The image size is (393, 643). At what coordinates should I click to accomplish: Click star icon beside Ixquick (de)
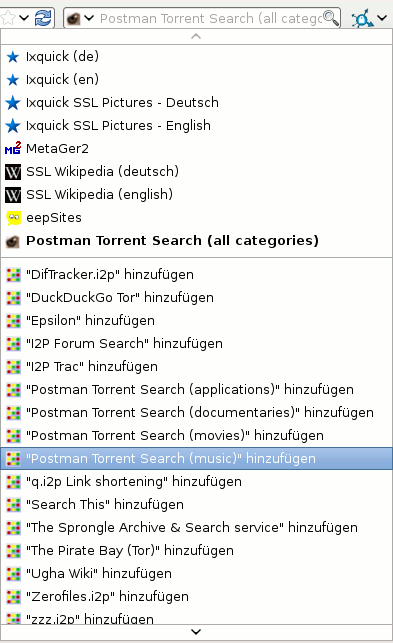[13, 57]
